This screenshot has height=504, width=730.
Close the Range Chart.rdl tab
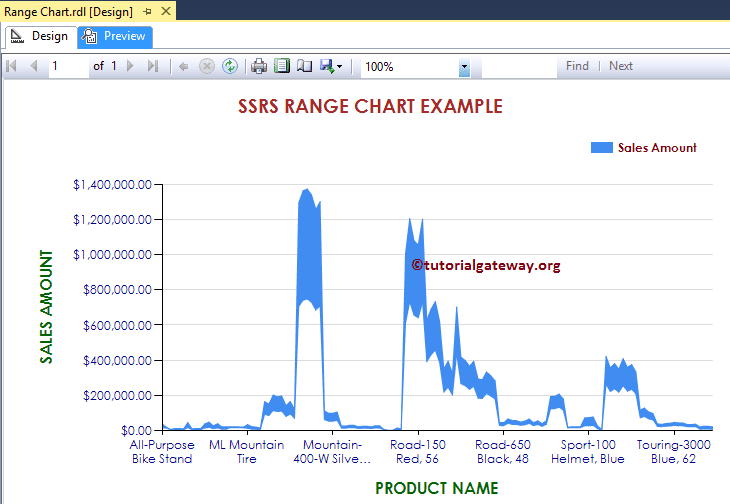166,11
